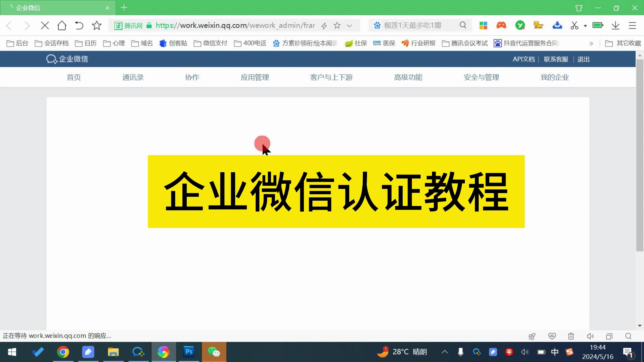This screenshot has height=362, width=644.
Task: Click the lightning speed mode icon in address bar
Action: coord(324,25)
